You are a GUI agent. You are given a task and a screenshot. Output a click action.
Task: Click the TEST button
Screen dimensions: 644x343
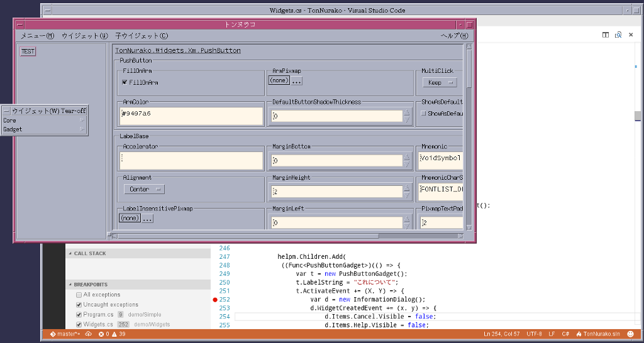click(x=28, y=52)
